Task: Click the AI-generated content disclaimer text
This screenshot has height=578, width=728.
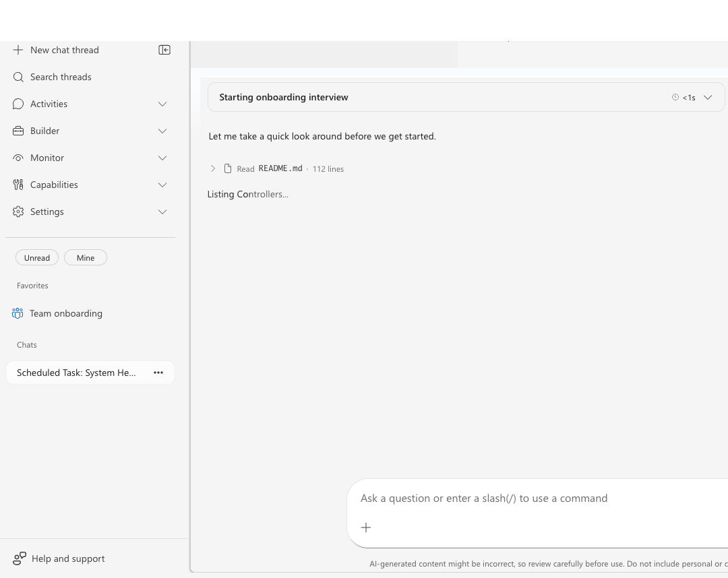Action: pyautogui.click(x=548, y=564)
